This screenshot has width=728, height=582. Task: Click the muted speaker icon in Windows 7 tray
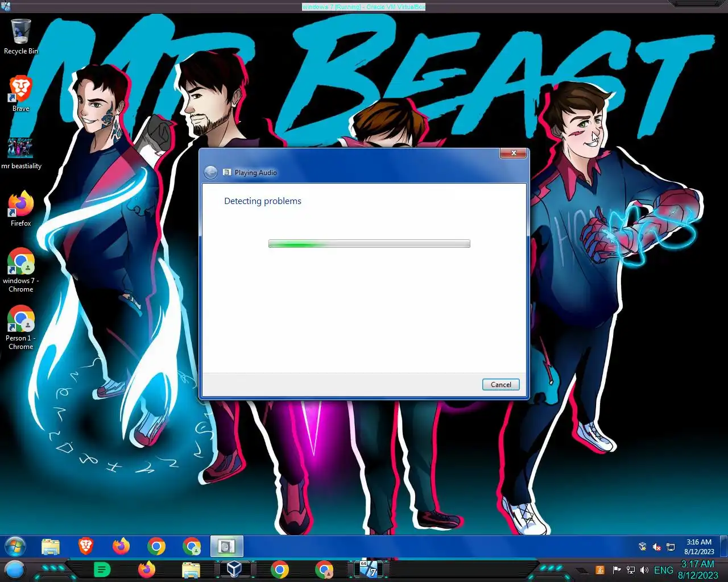[656, 547]
